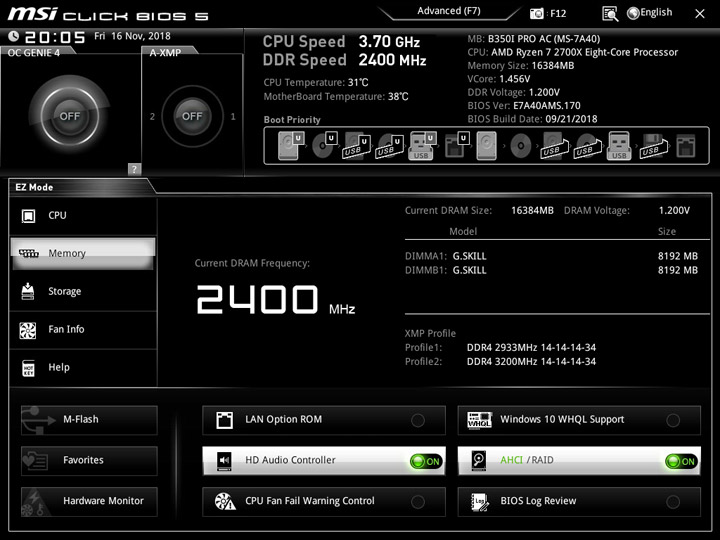This screenshot has width=720, height=540.
Task: Click the CPU chip icon in sidebar
Action: coord(28,215)
